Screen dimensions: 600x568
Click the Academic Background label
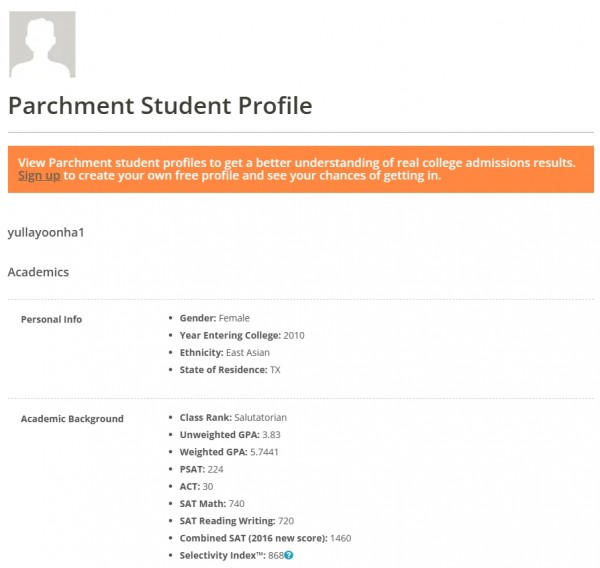[72, 419]
